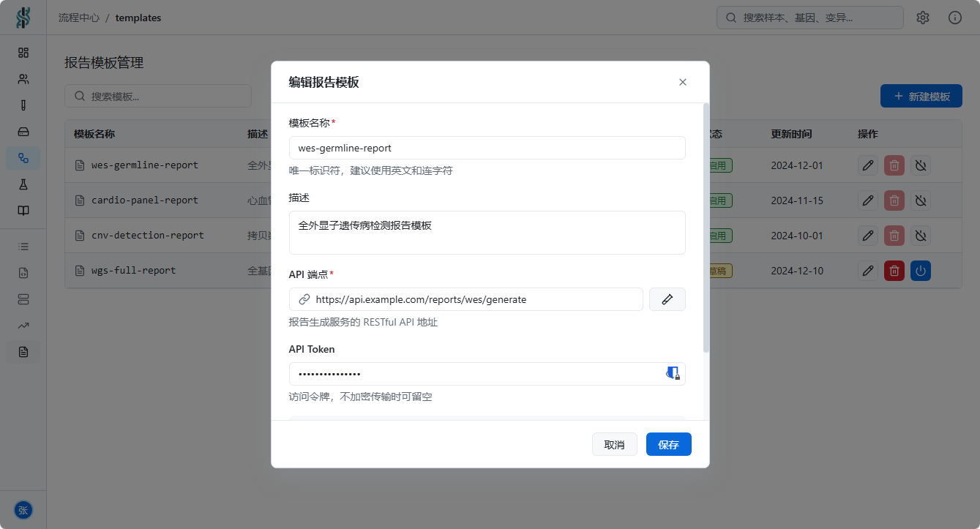Click the 新建模板 button

pos(921,96)
